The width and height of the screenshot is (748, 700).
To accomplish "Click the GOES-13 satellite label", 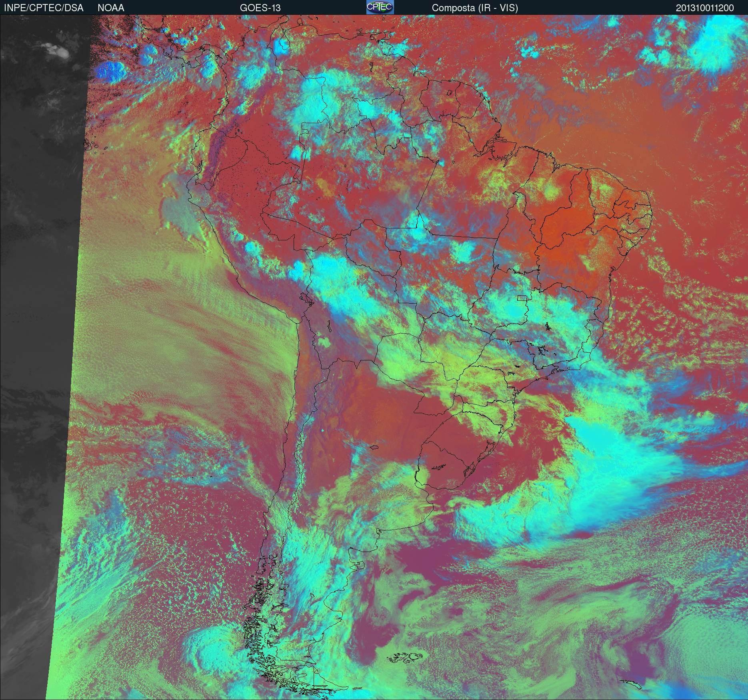I will click(260, 8).
